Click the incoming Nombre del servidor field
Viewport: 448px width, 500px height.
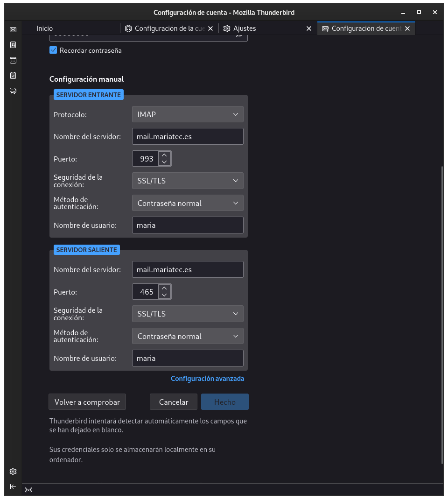tap(188, 136)
